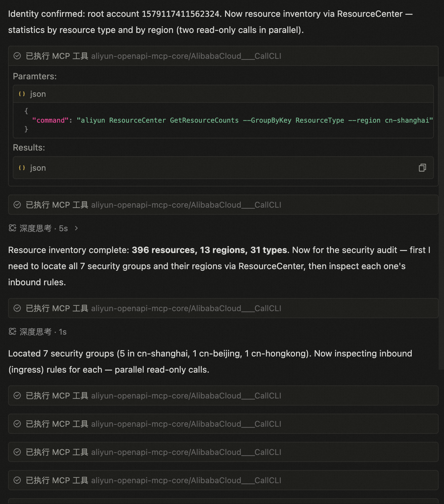The height and width of the screenshot is (504, 444).
Task: Click the Results json header label
Action: 38,168
